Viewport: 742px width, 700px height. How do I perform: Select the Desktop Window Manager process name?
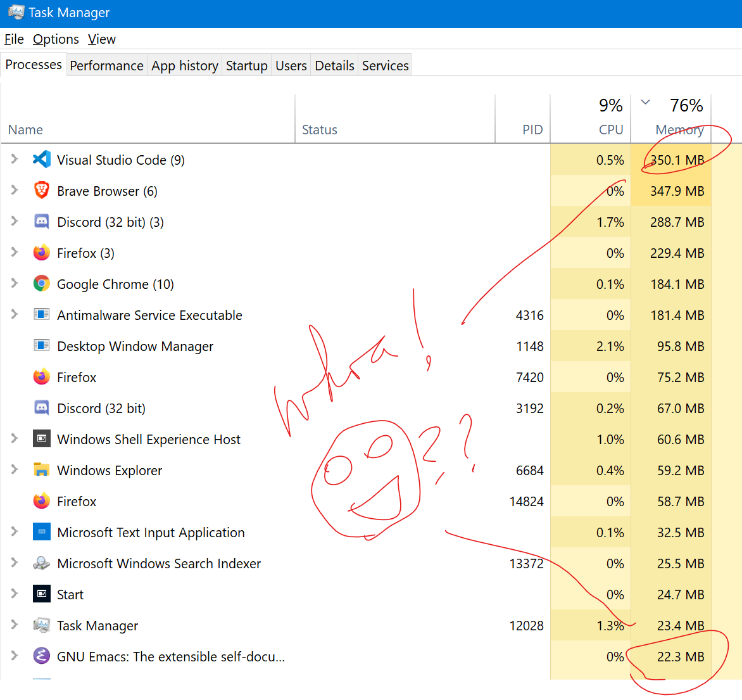(135, 347)
